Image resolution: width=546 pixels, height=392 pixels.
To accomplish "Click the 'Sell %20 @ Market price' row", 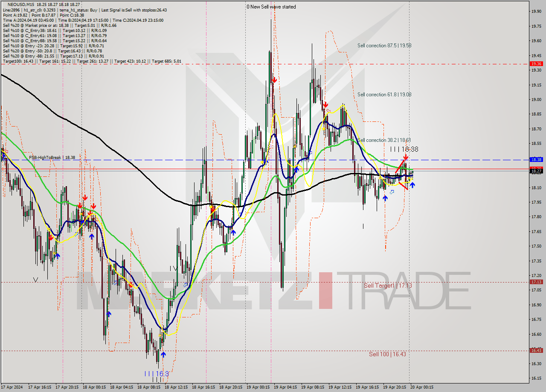I will point(59,25).
